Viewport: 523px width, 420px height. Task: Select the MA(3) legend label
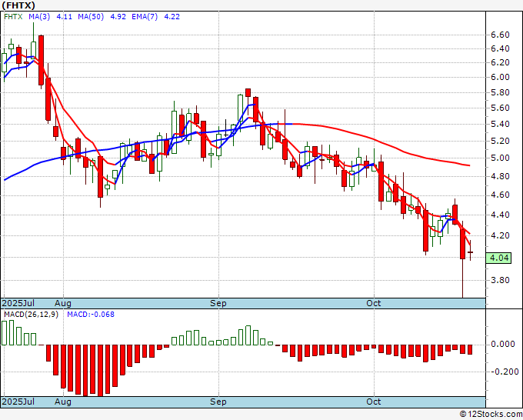39,16
